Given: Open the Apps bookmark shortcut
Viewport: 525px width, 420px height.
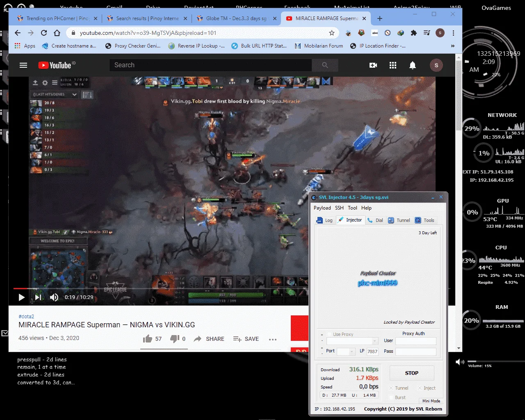Looking at the screenshot, I should click(25, 46).
